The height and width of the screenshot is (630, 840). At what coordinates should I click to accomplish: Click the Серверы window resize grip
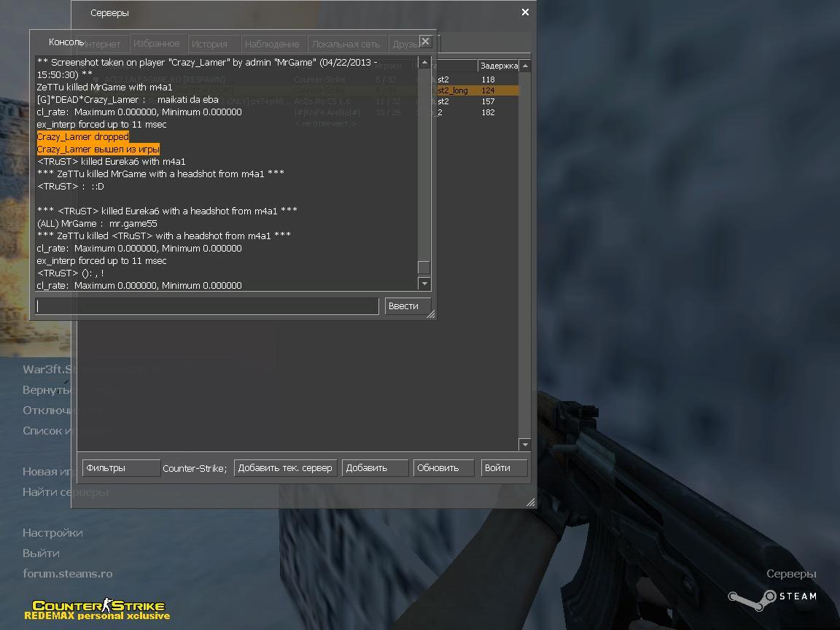(x=530, y=502)
